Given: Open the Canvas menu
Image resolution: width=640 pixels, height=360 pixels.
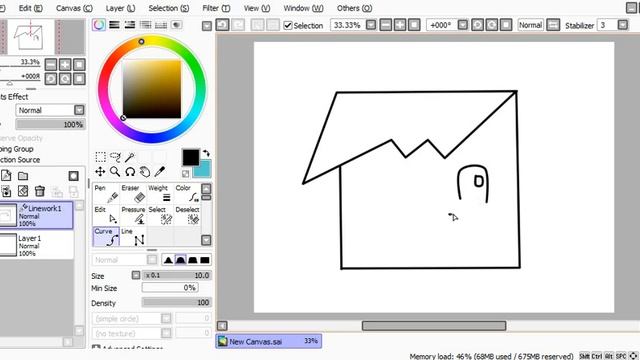Looking at the screenshot, I should click(74, 8).
